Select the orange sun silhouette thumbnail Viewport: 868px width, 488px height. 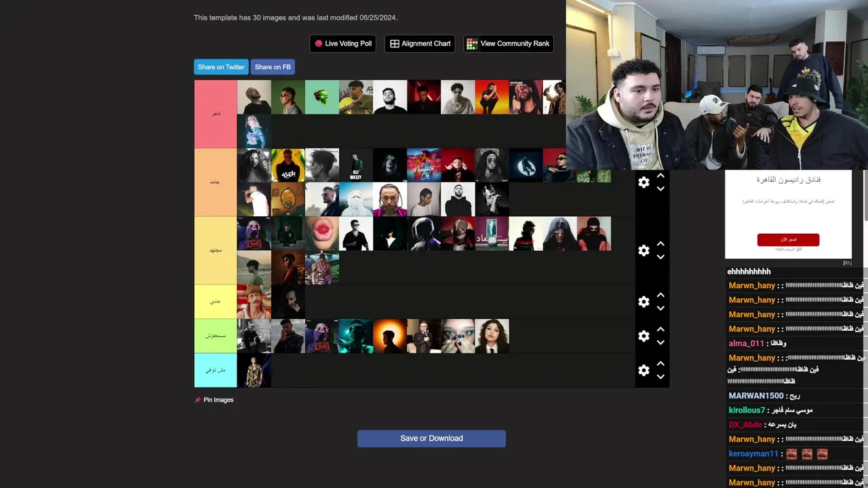(x=390, y=336)
